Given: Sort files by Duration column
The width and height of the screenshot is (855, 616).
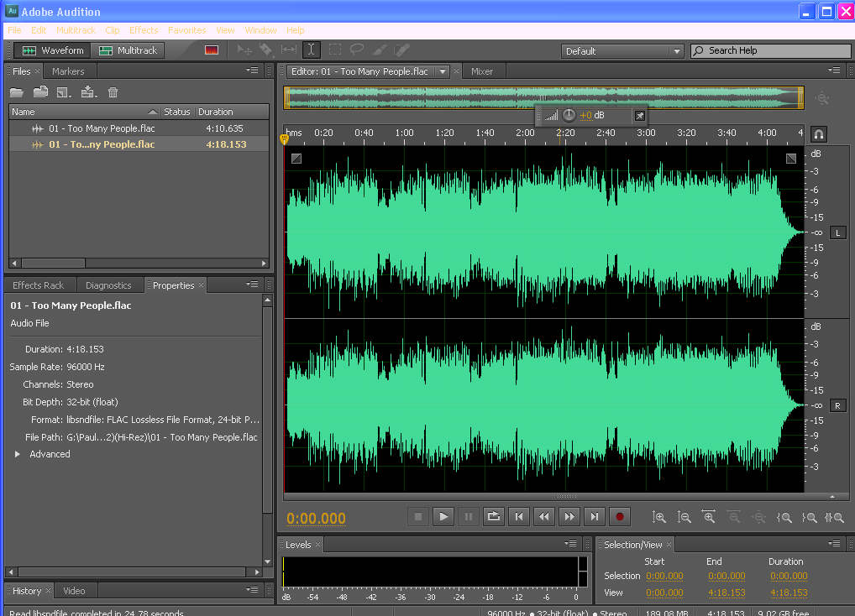Looking at the screenshot, I should click(x=232, y=112).
